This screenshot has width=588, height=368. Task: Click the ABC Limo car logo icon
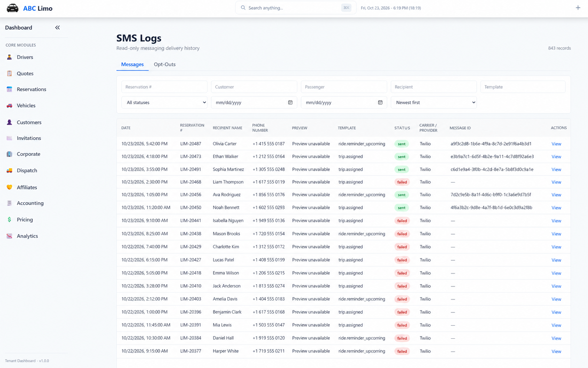point(12,8)
